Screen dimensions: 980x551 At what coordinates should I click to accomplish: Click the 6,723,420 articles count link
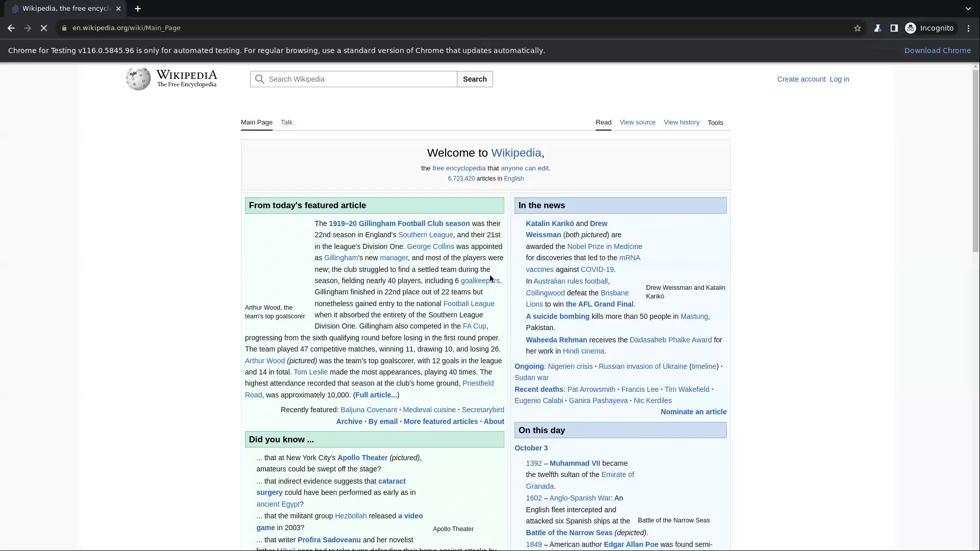(461, 179)
